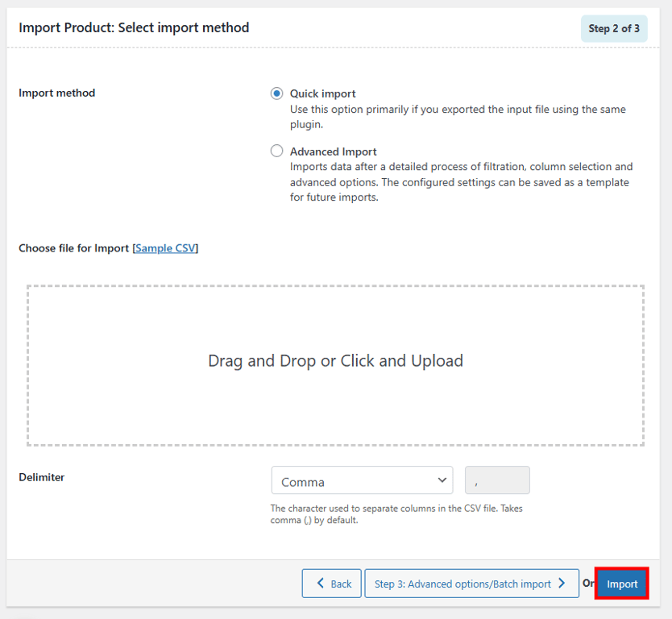
Task: Expand the Comma delimiter dropdown
Action: point(361,480)
